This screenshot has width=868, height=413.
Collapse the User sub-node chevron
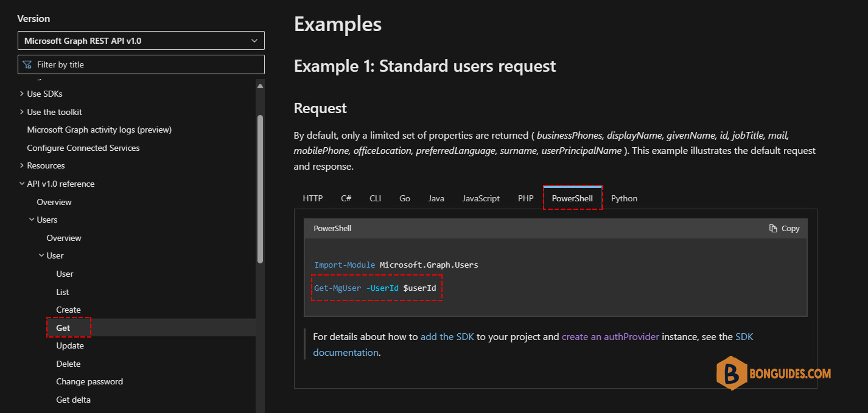[41, 255]
